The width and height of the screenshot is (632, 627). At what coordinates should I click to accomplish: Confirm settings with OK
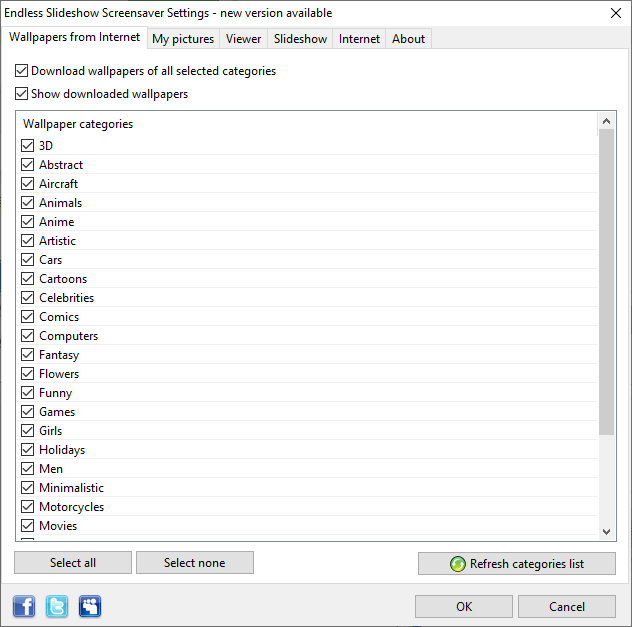(x=464, y=606)
